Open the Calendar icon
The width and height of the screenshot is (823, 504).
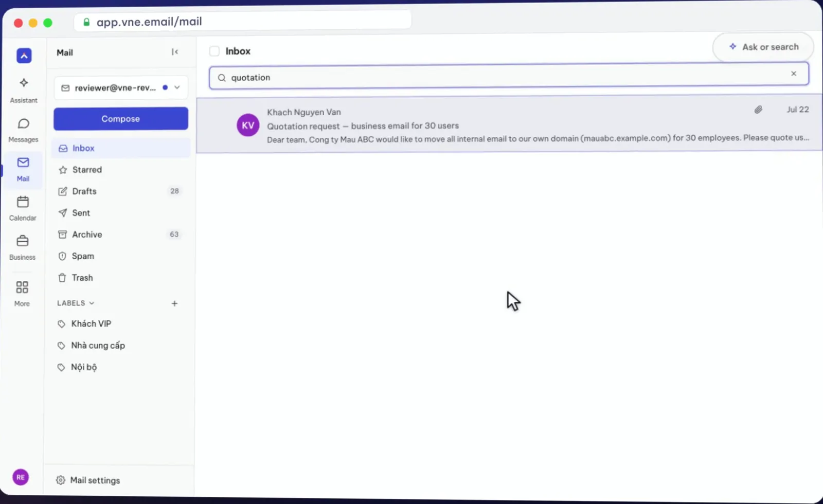tap(23, 202)
